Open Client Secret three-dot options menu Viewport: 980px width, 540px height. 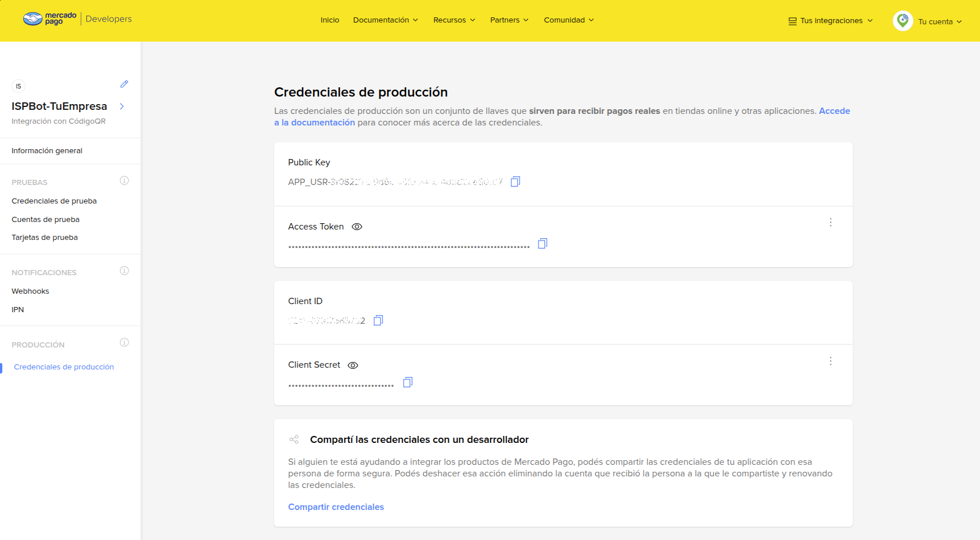point(831,361)
